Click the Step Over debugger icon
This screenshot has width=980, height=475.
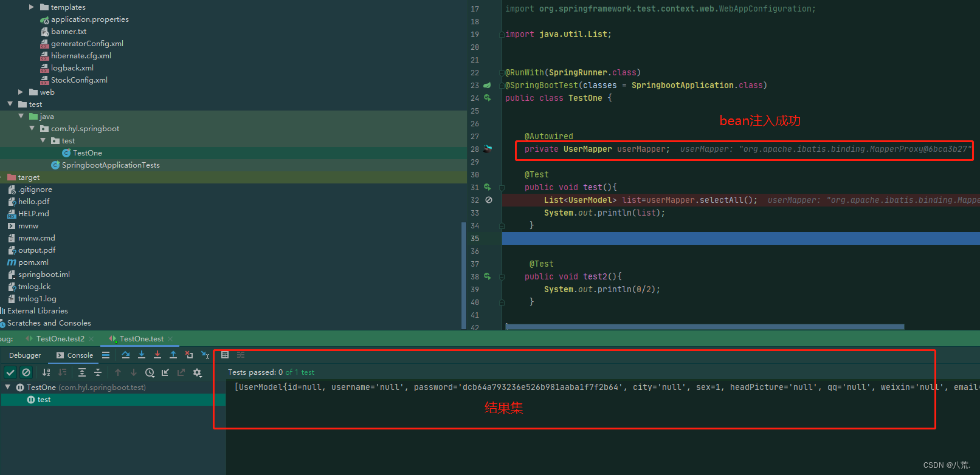[126, 355]
